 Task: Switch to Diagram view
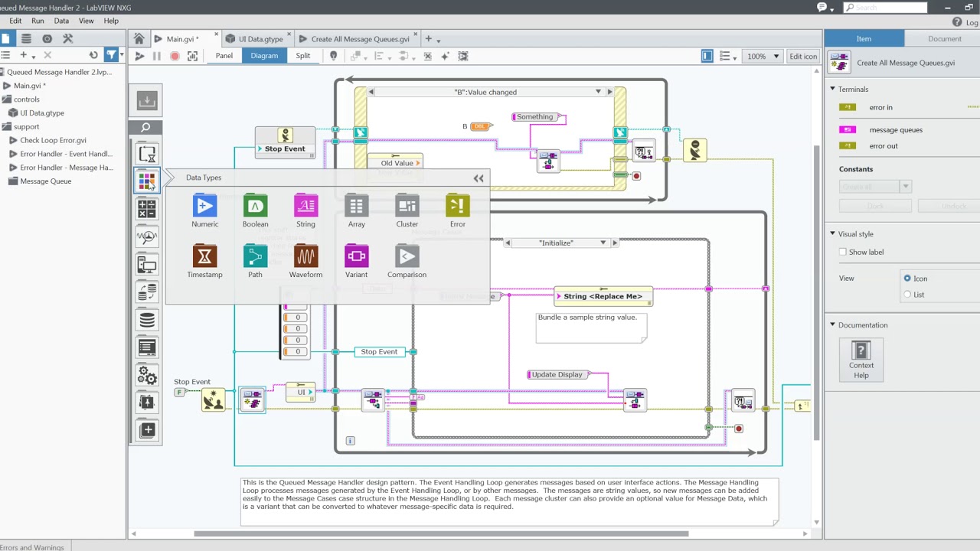click(264, 56)
